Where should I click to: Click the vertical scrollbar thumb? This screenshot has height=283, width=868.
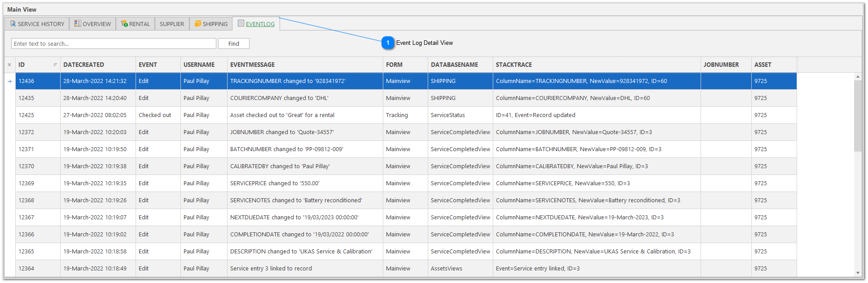click(858, 116)
